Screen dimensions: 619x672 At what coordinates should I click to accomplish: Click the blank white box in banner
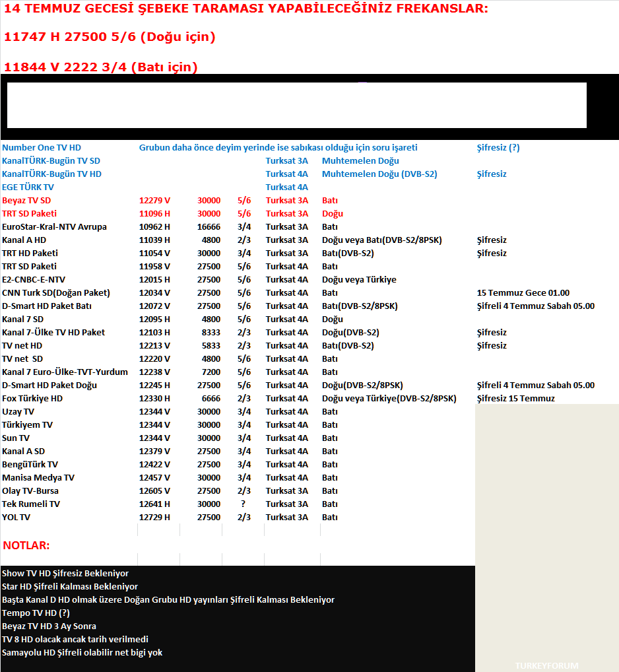pyautogui.click(x=296, y=105)
